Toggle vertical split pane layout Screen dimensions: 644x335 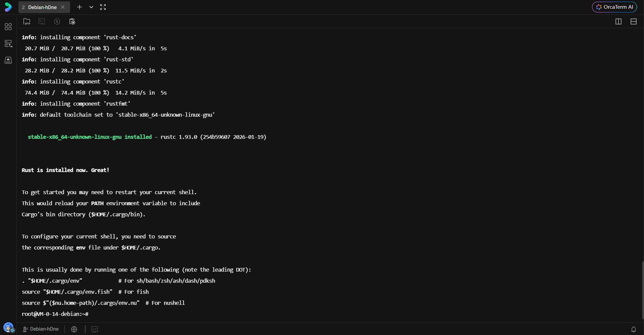(619, 21)
